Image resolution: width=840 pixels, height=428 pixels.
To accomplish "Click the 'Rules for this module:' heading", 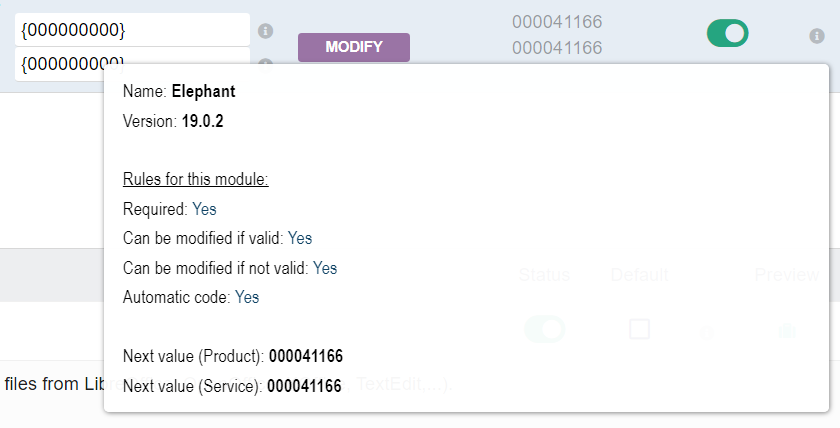I will pyautogui.click(x=196, y=180).
